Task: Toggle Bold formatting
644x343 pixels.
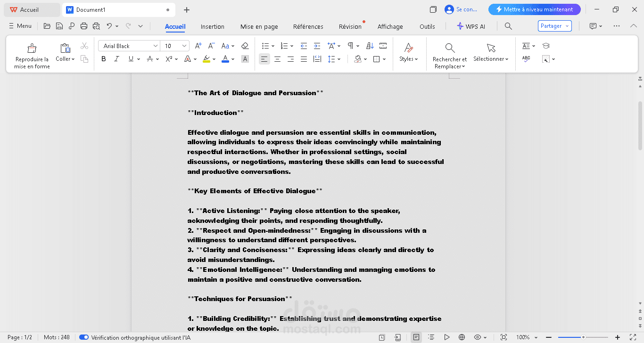Action: click(x=104, y=59)
